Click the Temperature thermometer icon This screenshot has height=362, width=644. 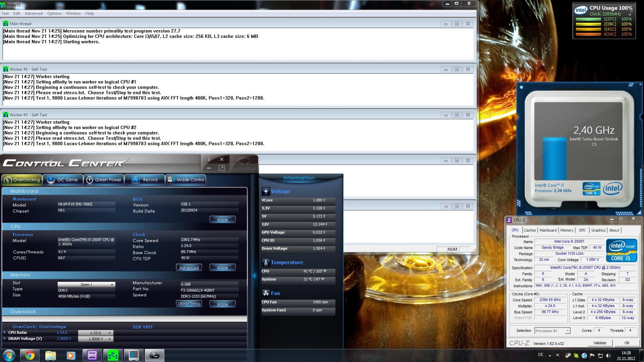click(x=265, y=262)
